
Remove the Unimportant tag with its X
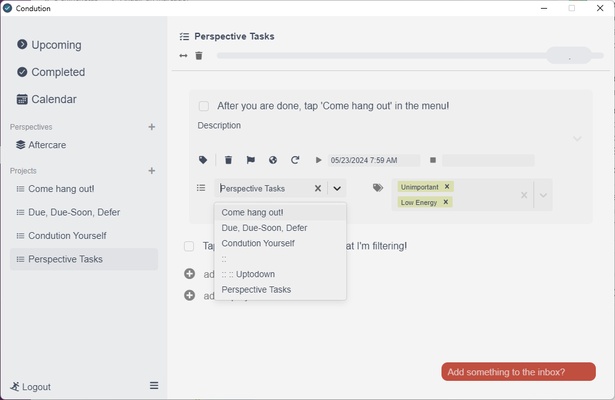[447, 187]
